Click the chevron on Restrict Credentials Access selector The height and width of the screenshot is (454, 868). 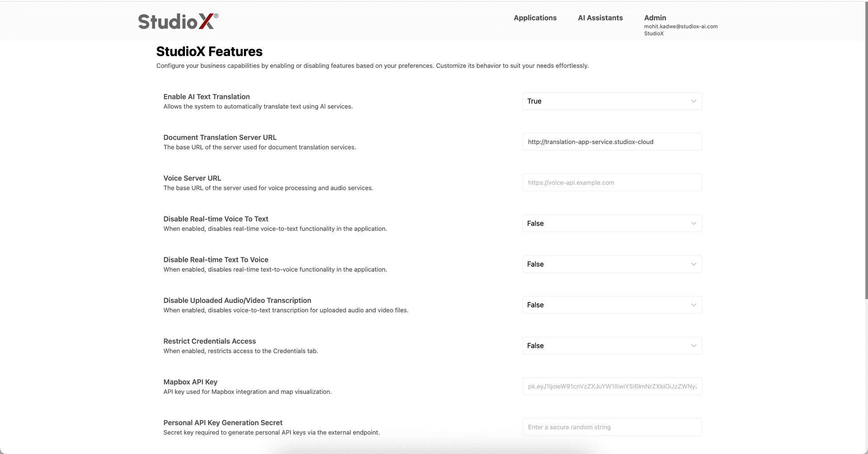tap(693, 345)
